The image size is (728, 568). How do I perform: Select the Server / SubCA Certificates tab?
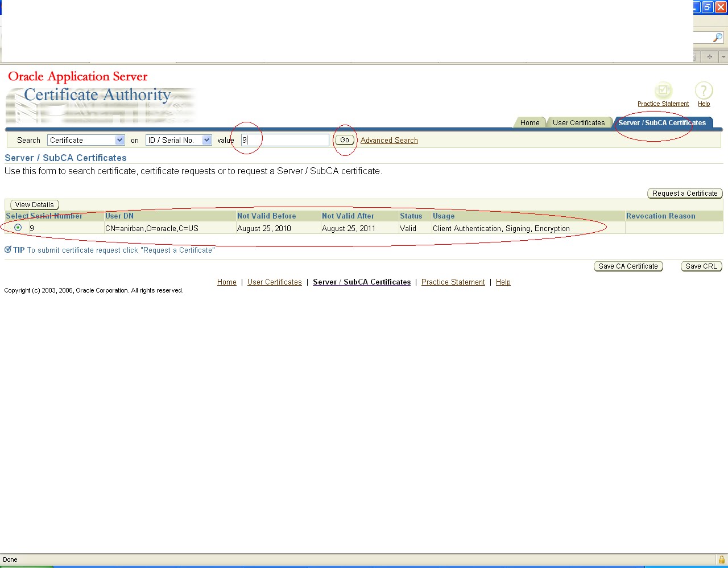663,122
